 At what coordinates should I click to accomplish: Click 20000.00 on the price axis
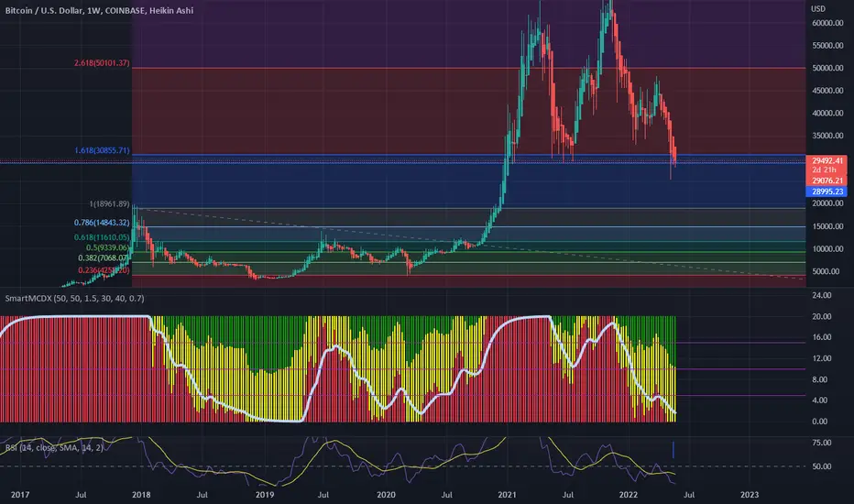[827, 203]
